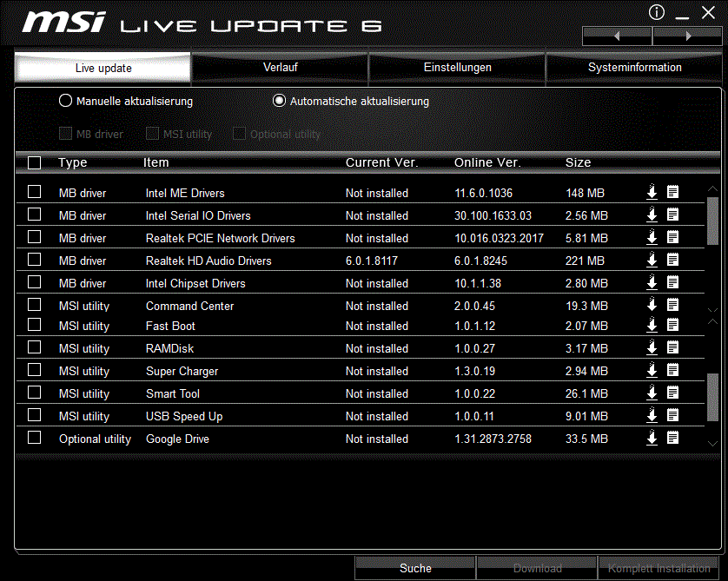
Task: Open info sheet for Intel Serial IO Drivers
Action: pyautogui.click(x=672, y=215)
